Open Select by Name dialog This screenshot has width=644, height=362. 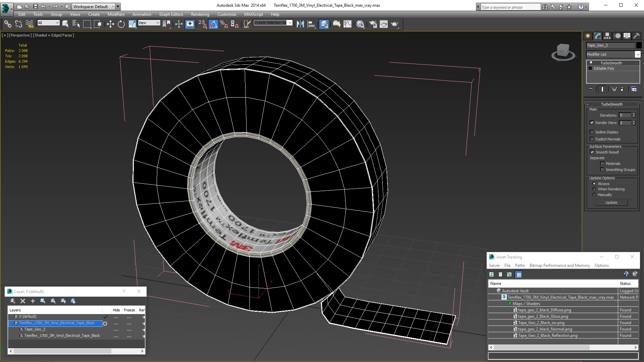(76, 24)
